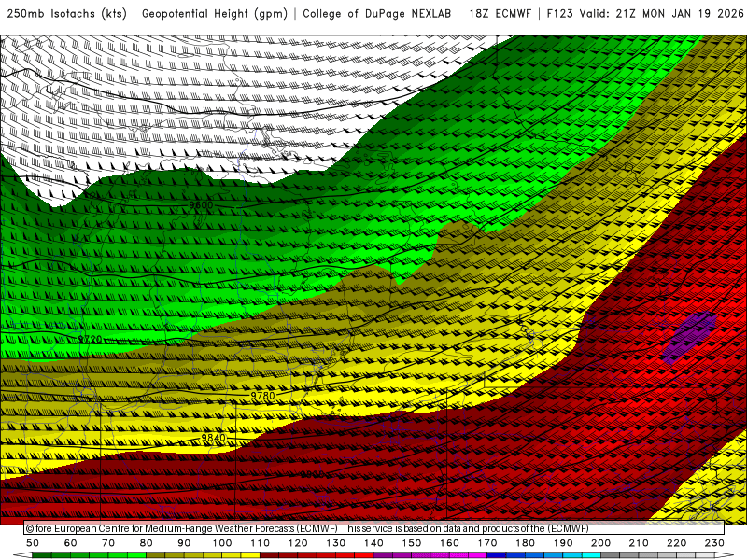
Task: Click the 180 kts legend label
Action: click(x=525, y=543)
